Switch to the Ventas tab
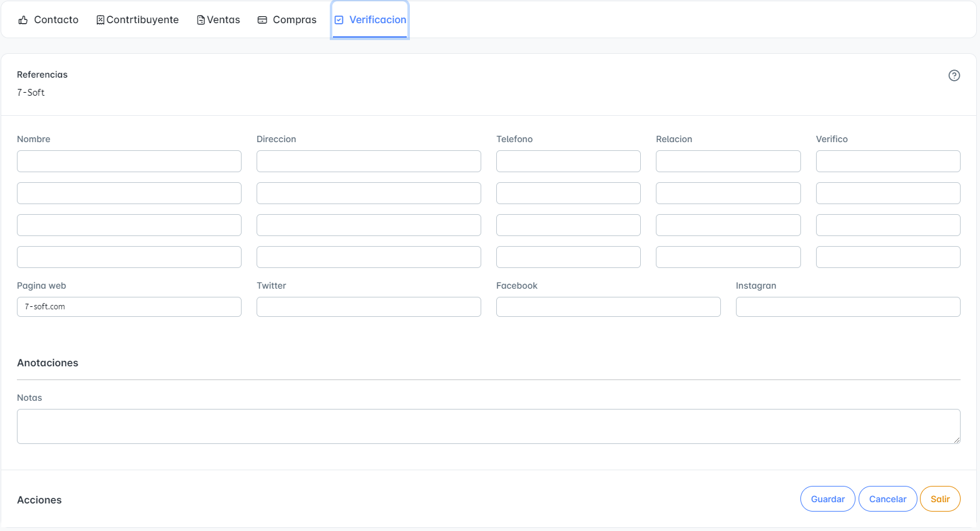980x531 pixels. point(223,20)
